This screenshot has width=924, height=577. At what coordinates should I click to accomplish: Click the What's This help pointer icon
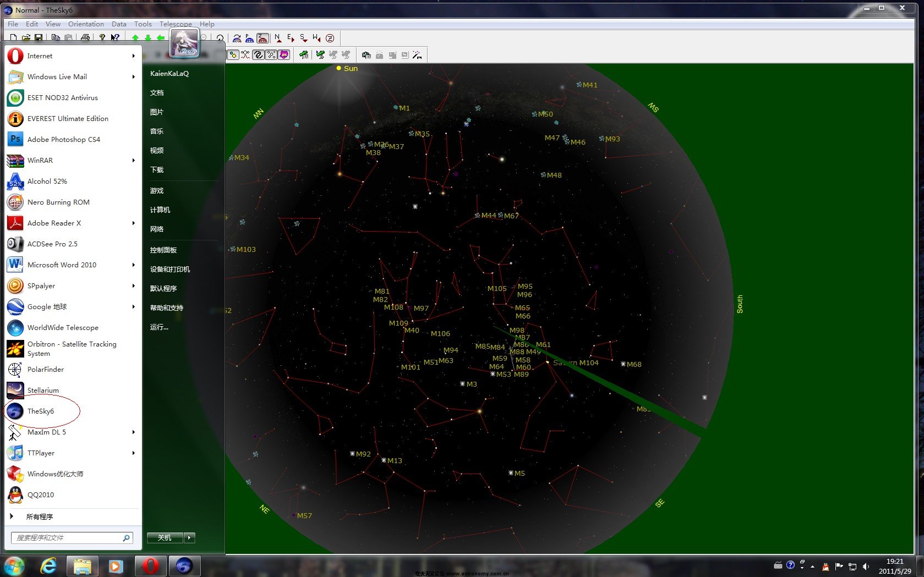pos(115,38)
